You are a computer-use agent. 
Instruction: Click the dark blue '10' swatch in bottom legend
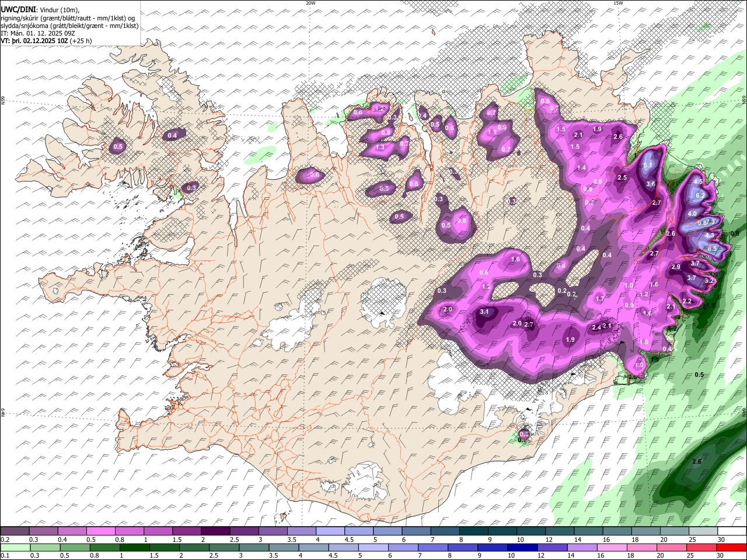click(x=522, y=547)
